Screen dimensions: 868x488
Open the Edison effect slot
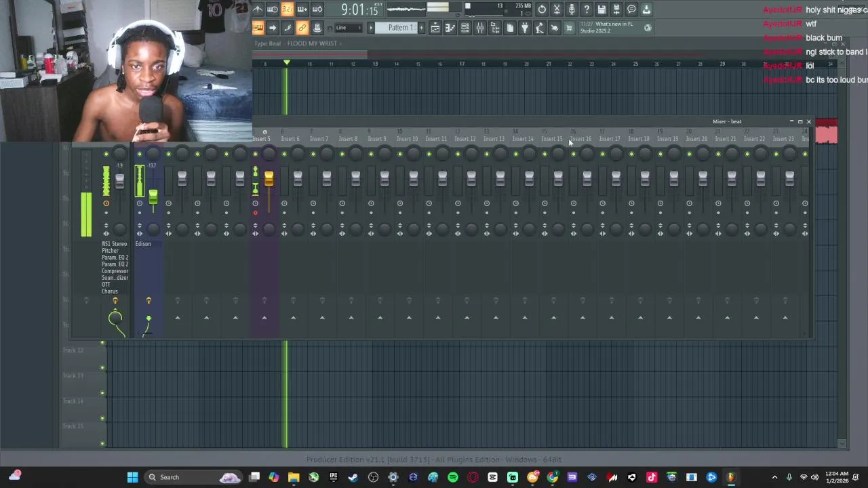(x=143, y=244)
